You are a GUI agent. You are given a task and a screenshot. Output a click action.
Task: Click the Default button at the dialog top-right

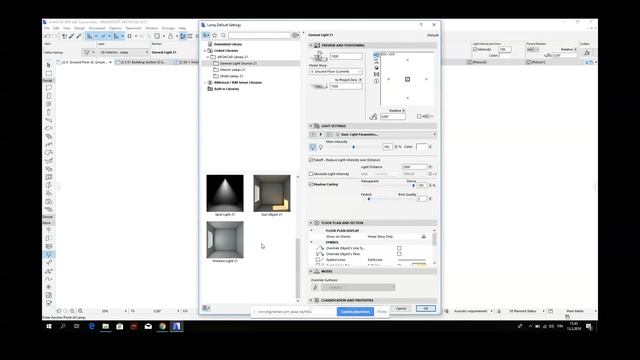[x=433, y=35]
